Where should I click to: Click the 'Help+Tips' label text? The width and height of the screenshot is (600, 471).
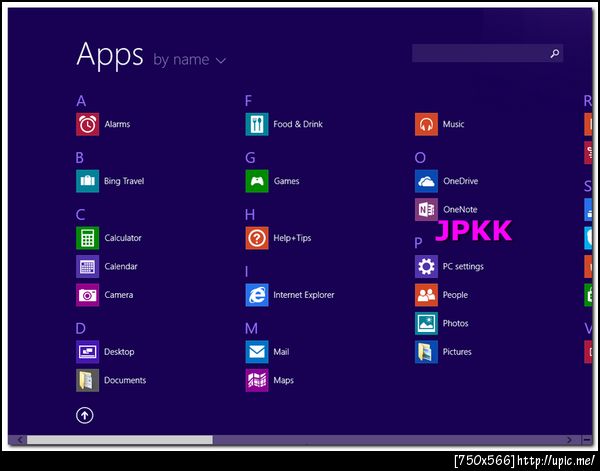[292, 238]
